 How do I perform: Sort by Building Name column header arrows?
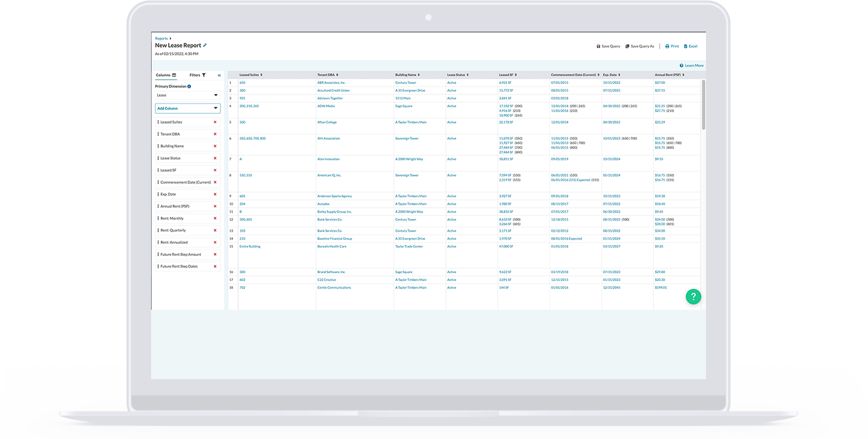(x=418, y=75)
